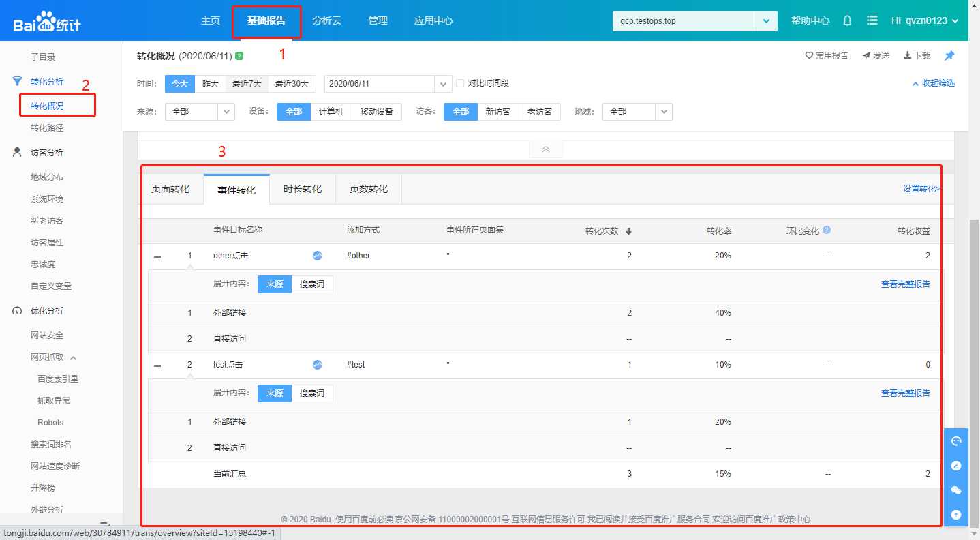This screenshot has width=980, height=540.
Task: Collapse the filters with 收起筛选
Action: pos(933,83)
